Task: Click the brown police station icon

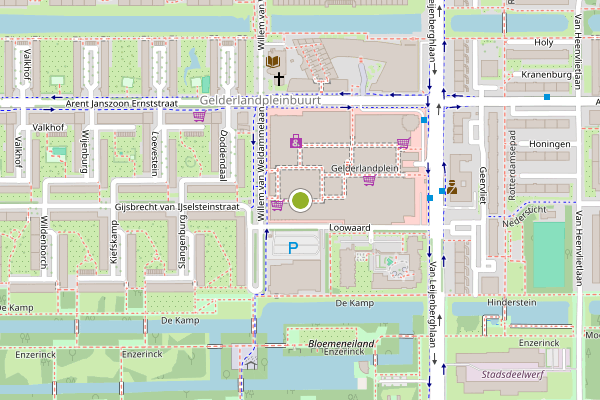Action: (x=452, y=187)
